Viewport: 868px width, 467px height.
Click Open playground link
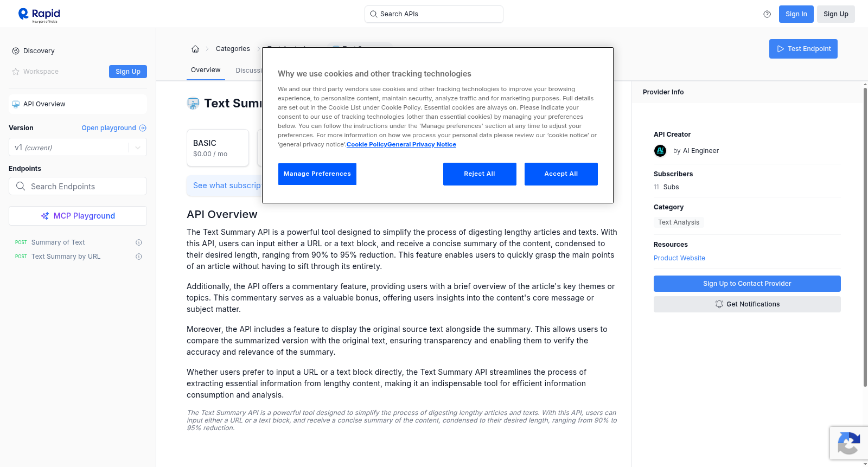click(x=108, y=128)
